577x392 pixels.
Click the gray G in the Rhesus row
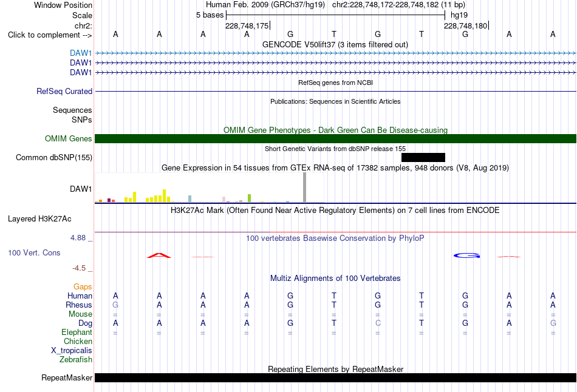click(x=115, y=305)
